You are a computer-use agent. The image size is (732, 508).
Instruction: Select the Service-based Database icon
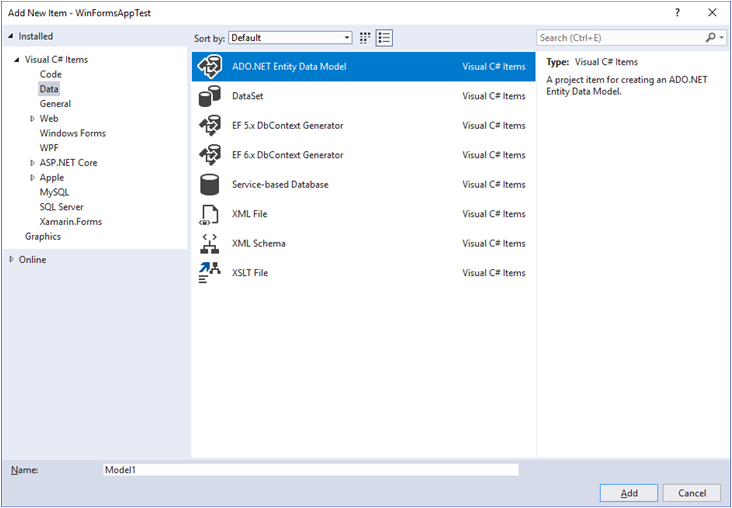pyautogui.click(x=210, y=185)
